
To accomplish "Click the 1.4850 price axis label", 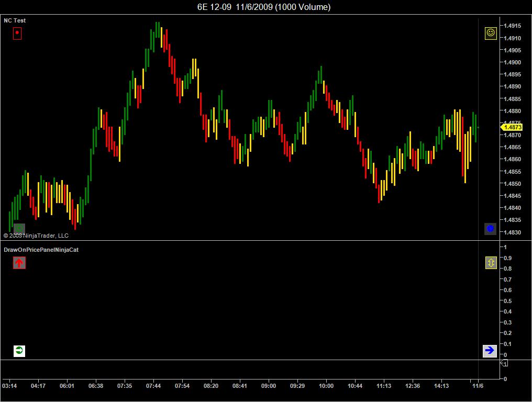I will click(512, 184).
